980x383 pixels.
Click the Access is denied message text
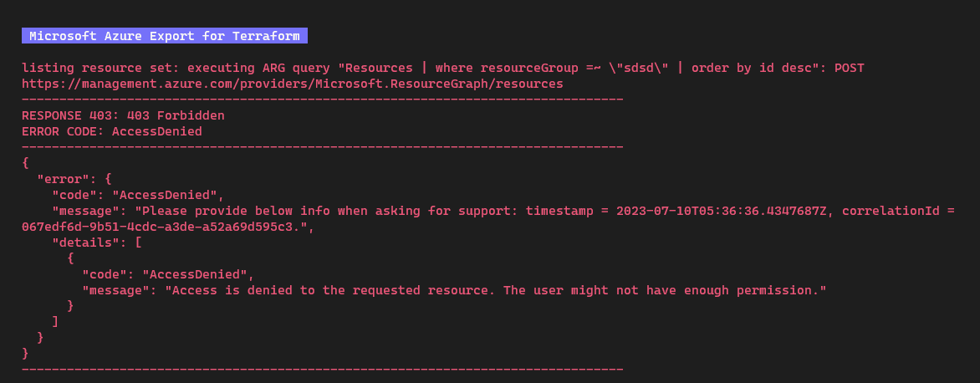496,290
